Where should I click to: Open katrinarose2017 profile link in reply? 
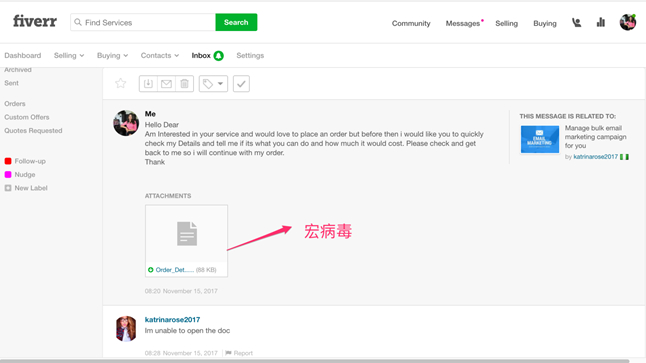(x=172, y=320)
